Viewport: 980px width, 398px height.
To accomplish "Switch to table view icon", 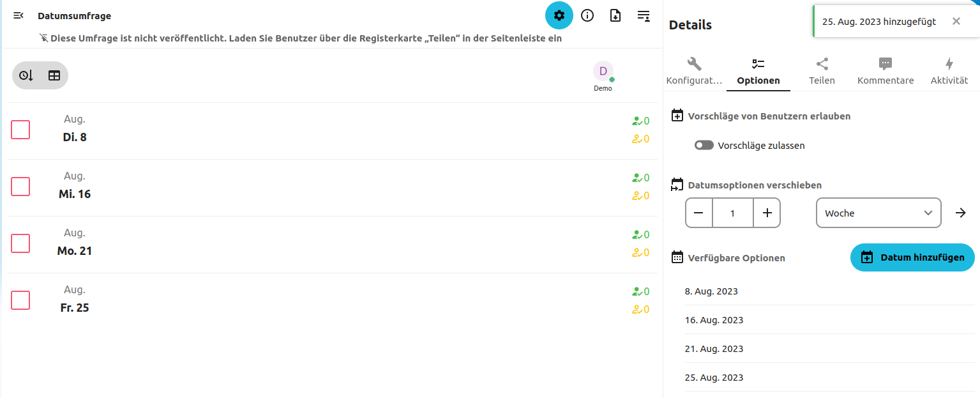I will (x=54, y=75).
